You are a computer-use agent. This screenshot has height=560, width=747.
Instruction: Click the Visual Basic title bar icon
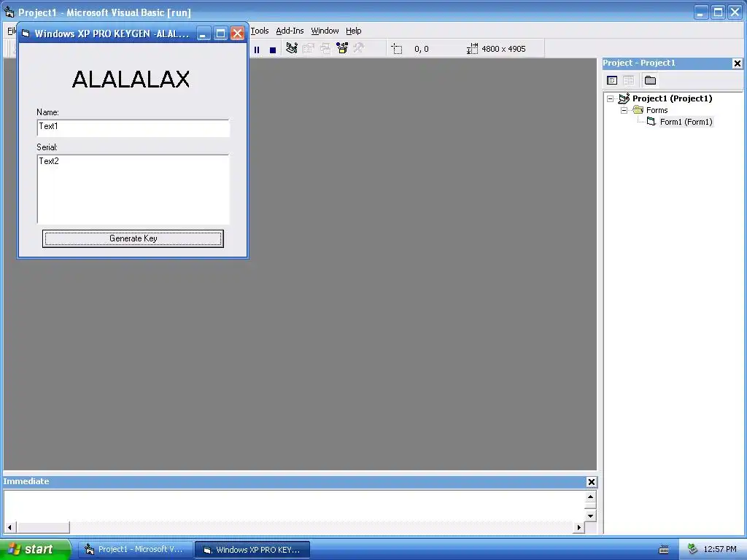[x=9, y=12]
